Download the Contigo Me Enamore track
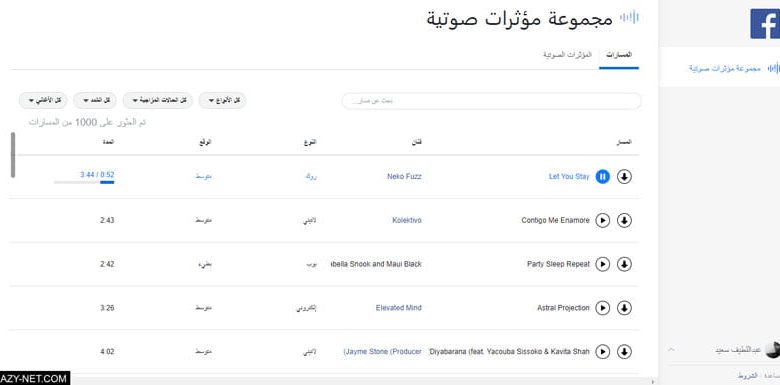Screen dimensions: 780x385 624,220
